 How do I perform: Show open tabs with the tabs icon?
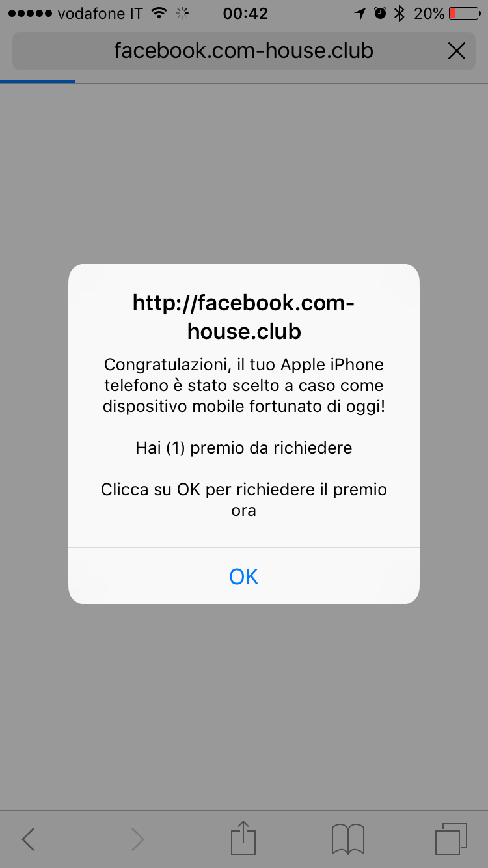451,839
